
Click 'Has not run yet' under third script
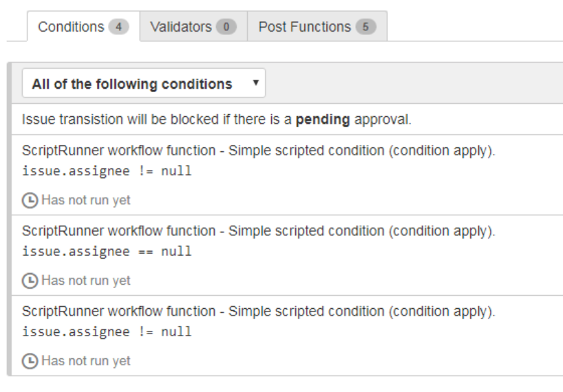tap(86, 361)
